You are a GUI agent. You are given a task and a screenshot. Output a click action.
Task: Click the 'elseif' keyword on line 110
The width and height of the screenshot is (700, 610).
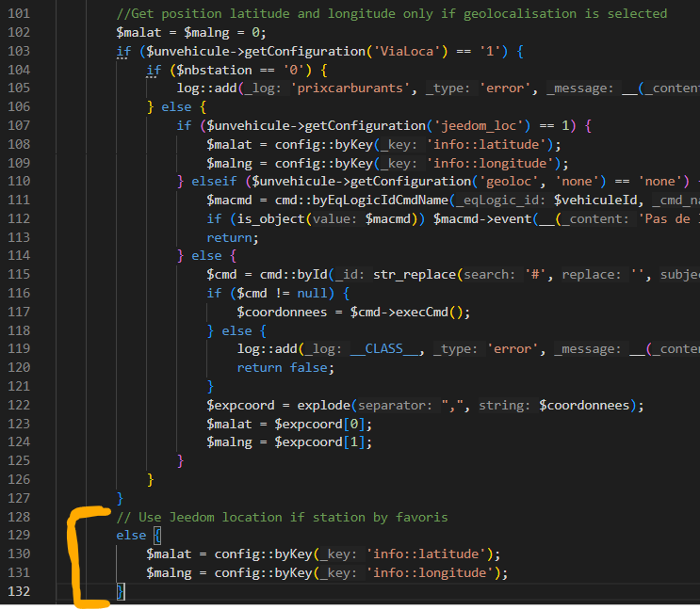[x=214, y=182]
